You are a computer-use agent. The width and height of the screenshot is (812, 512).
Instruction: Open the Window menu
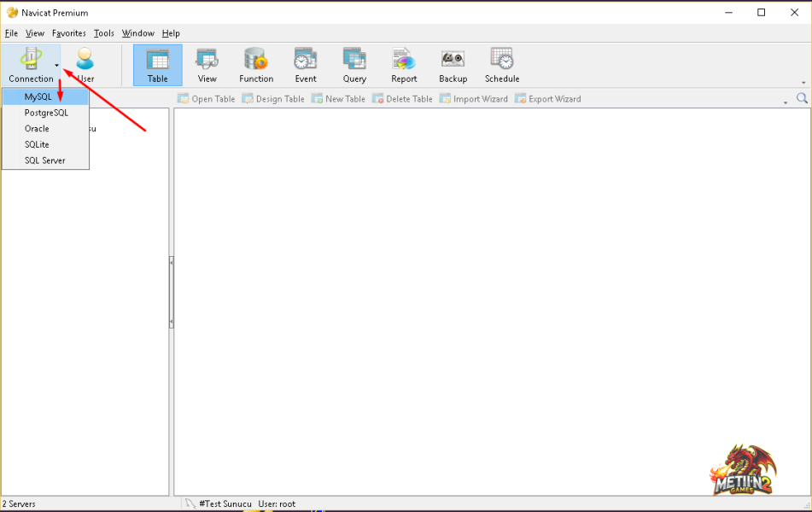pos(137,33)
